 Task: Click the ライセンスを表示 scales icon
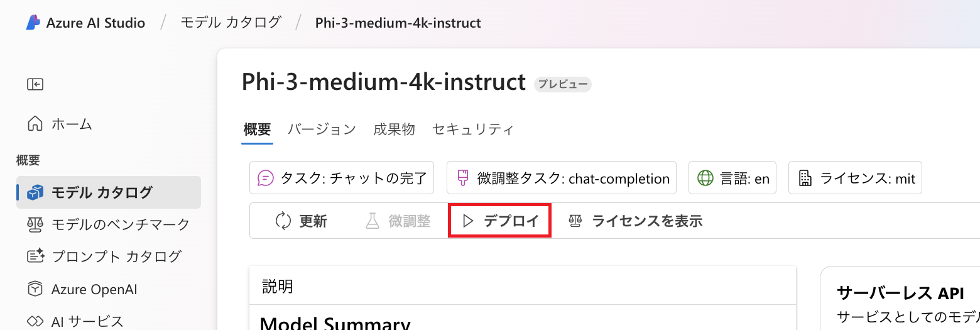click(x=575, y=221)
